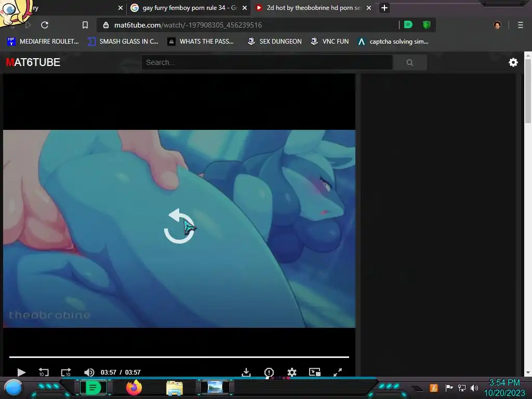Open the VNC FUN bookmark
Image resolution: width=532 pixels, height=399 pixels.
click(x=329, y=42)
